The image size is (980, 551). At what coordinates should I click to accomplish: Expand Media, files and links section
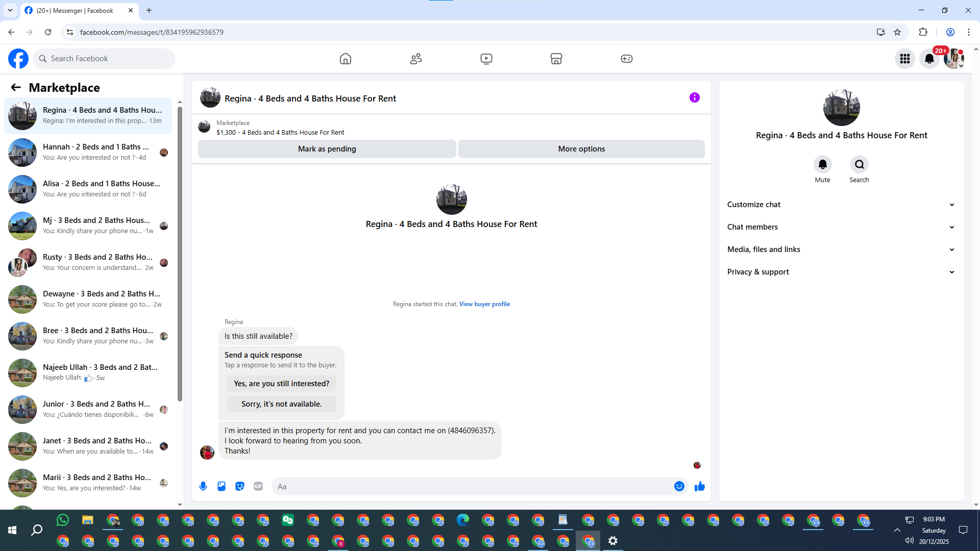pyautogui.click(x=842, y=249)
